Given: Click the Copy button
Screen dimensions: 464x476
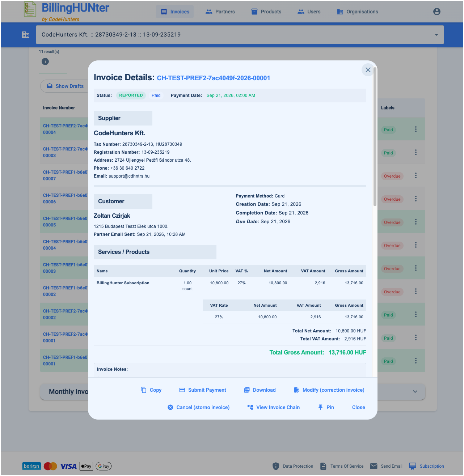Looking at the screenshot, I should tap(151, 390).
